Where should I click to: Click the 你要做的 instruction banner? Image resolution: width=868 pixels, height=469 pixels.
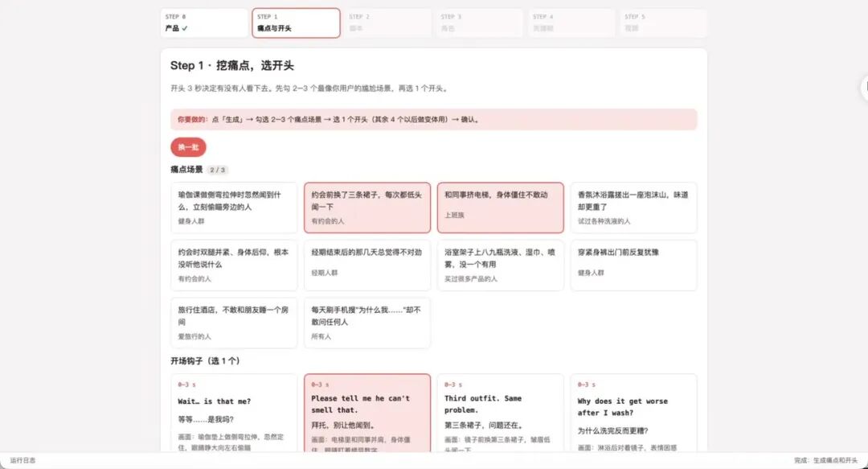(433, 119)
